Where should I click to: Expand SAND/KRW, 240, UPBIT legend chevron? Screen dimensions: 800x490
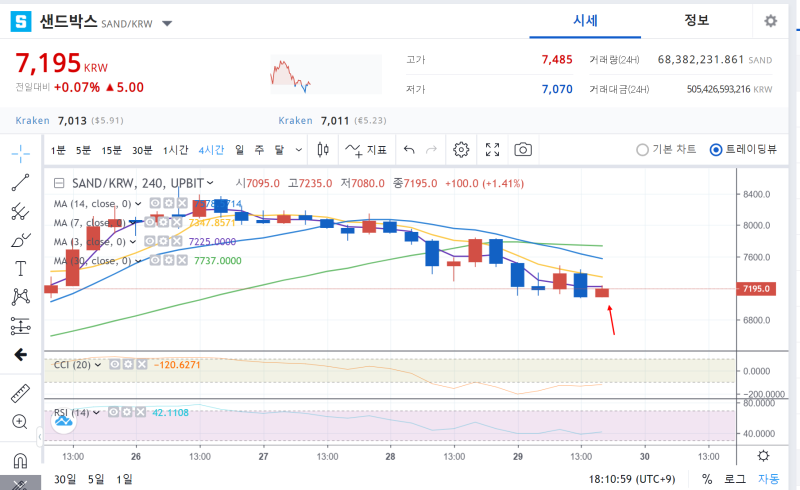[210, 183]
